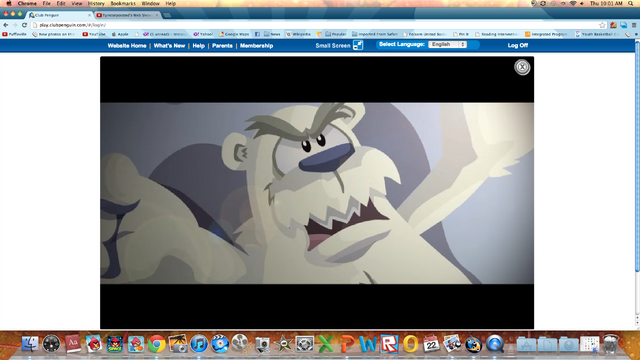Image resolution: width=640 pixels, height=360 pixels.
Task: Open the Bookmarks menu
Action: (123, 3)
